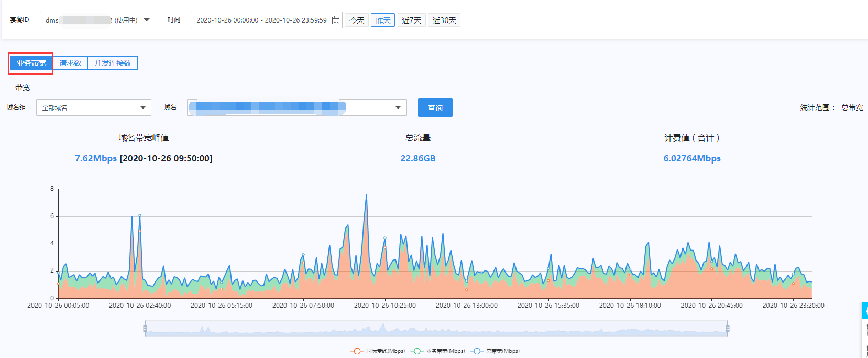This screenshot has width=868, height=358.
Task: Click the peak data point near 09:50
Action: [366, 195]
